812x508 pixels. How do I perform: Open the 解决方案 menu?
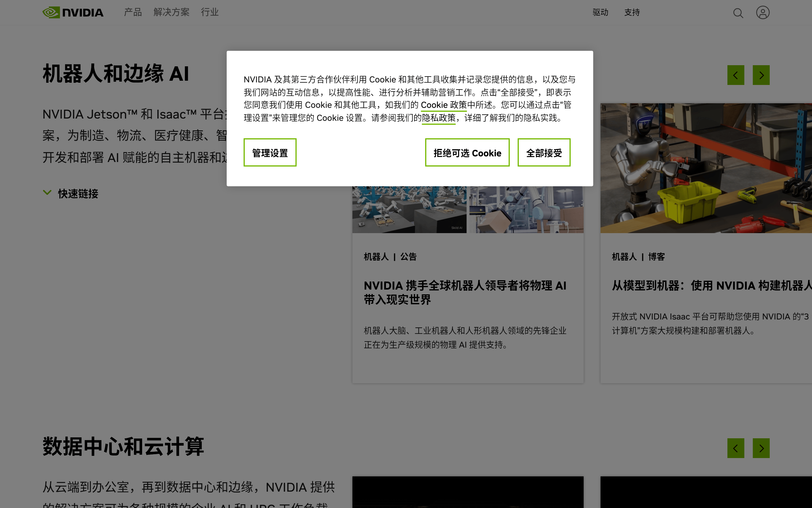click(171, 12)
